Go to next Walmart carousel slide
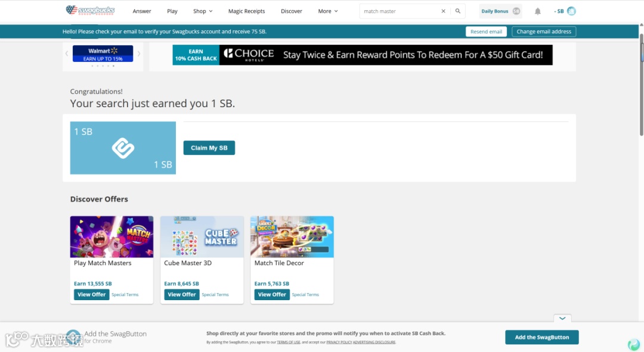 139,54
